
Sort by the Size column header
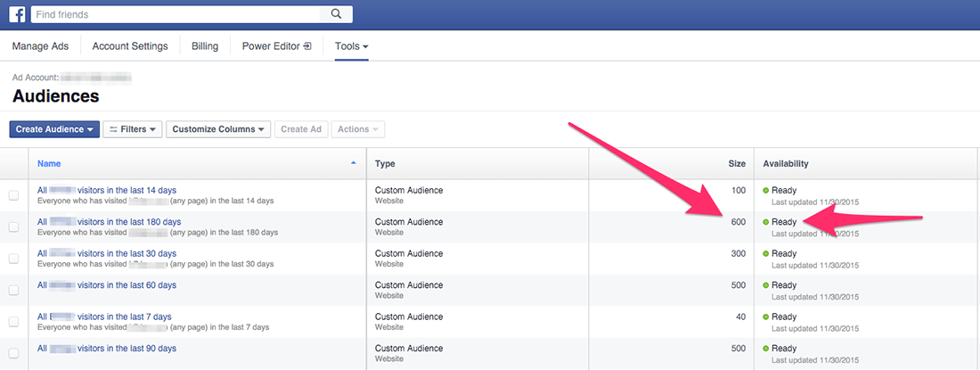(736, 164)
